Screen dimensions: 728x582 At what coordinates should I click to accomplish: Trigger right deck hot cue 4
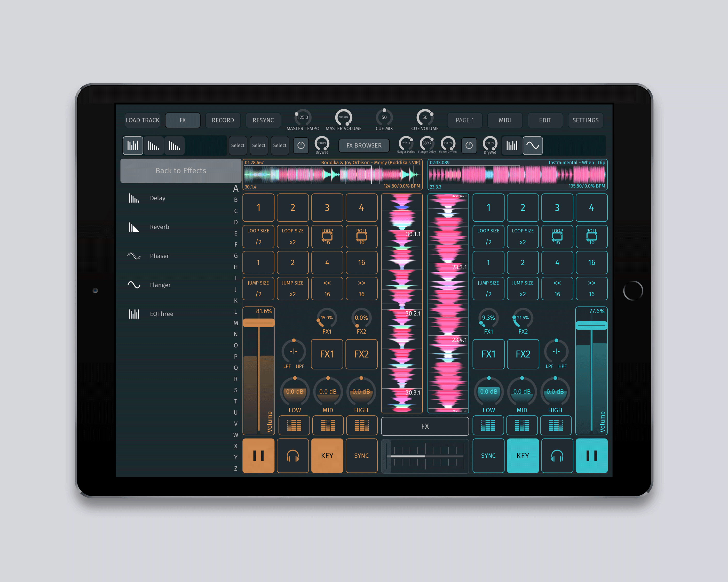592,207
